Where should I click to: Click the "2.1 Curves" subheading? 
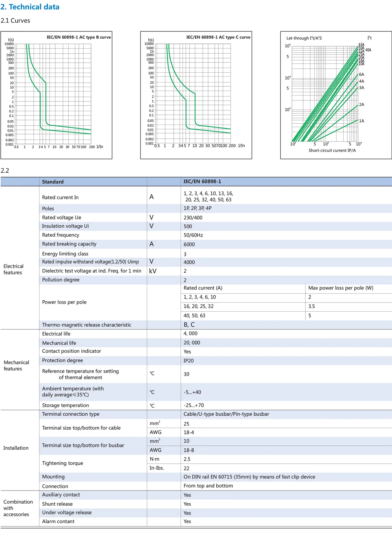point(15,21)
